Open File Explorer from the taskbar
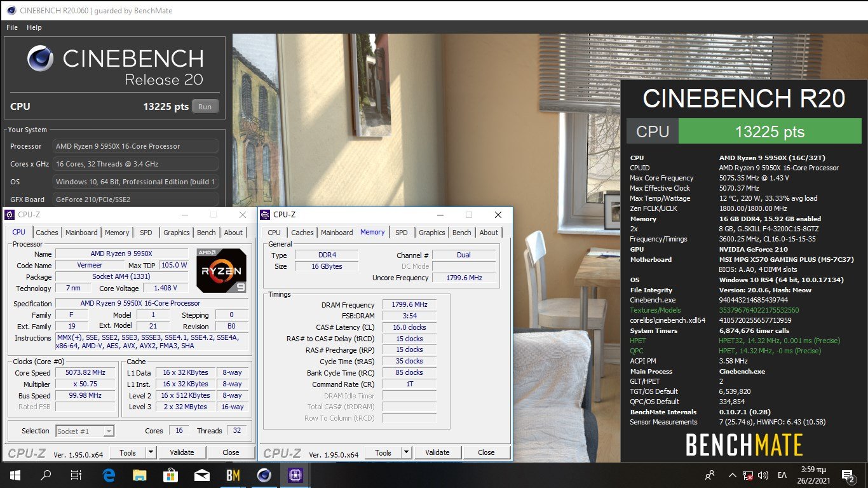This screenshot has width=868, height=488. (139, 475)
